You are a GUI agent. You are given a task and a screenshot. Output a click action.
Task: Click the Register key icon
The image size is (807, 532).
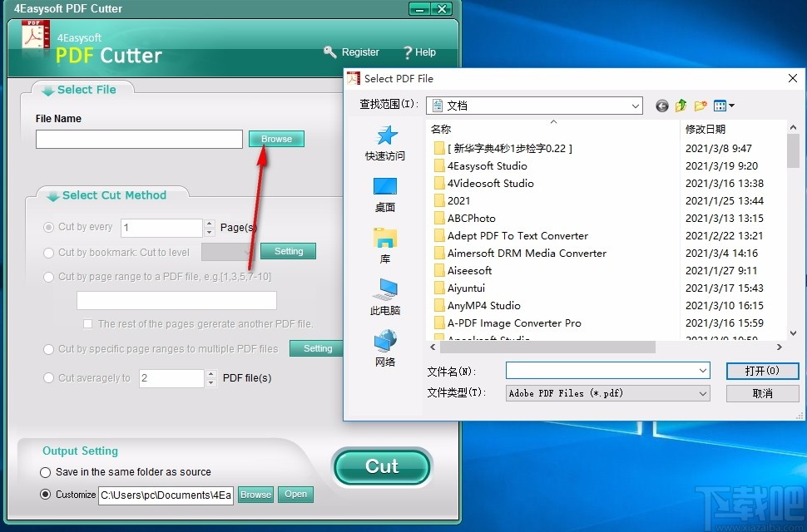pyautogui.click(x=331, y=52)
